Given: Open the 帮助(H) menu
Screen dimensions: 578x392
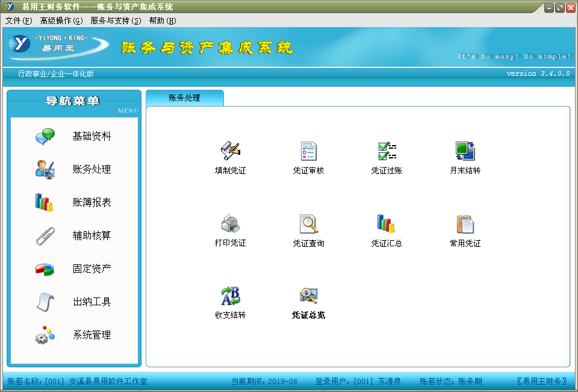Looking at the screenshot, I should [163, 20].
